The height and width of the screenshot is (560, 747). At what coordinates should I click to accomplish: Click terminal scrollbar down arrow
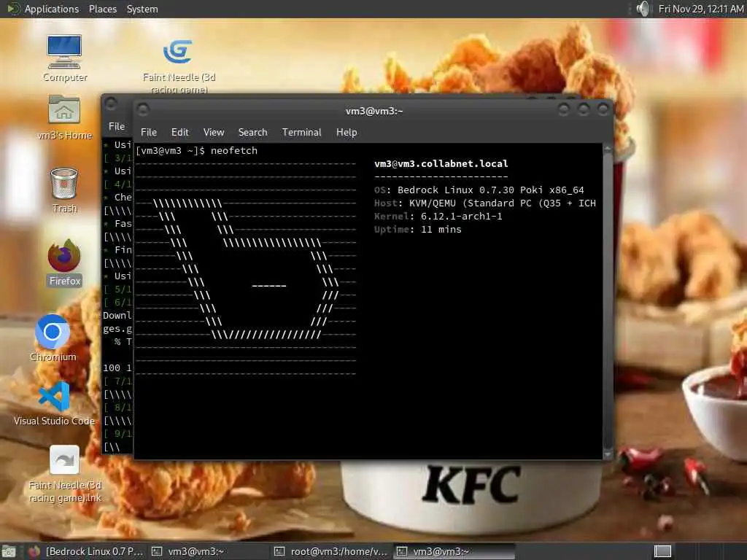(x=608, y=455)
